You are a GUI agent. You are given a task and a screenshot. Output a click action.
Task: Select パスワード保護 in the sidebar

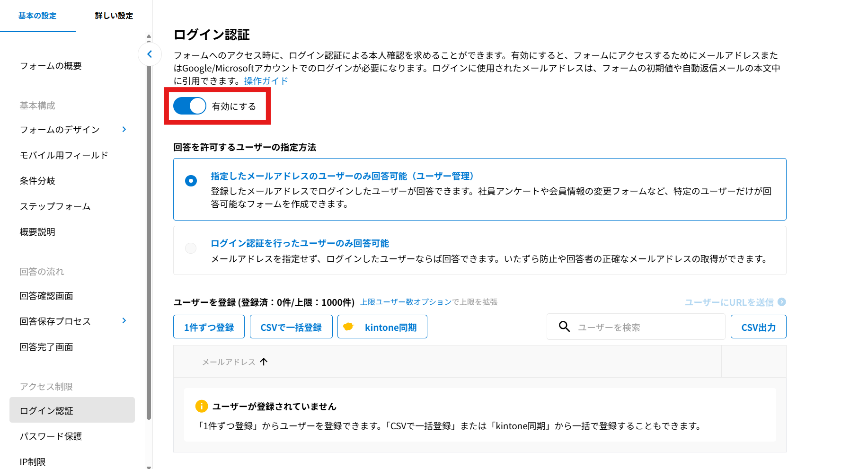[50, 436]
